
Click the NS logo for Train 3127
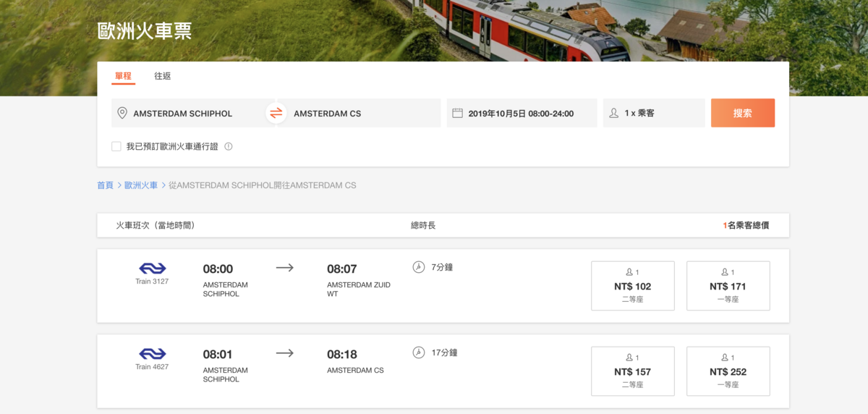click(152, 269)
